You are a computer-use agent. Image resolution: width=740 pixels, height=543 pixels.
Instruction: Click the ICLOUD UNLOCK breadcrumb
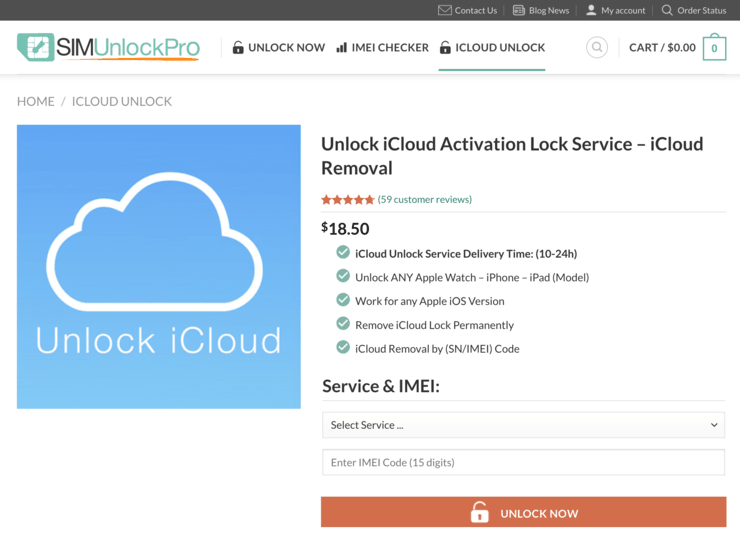tap(122, 101)
